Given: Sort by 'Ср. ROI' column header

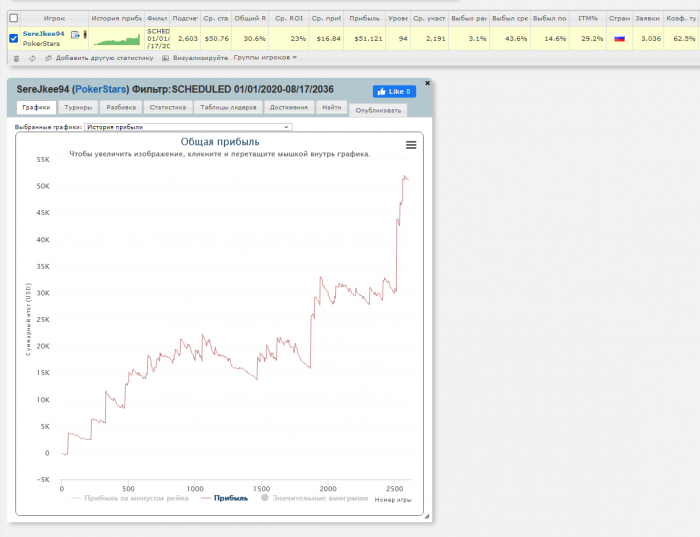Looking at the screenshot, I should tap(289, 18).
